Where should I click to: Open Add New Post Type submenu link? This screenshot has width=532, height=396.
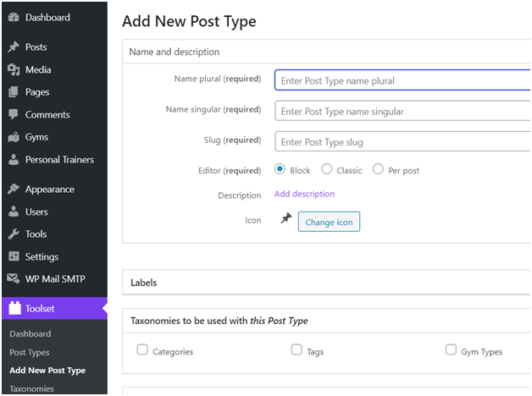point(47,371)
